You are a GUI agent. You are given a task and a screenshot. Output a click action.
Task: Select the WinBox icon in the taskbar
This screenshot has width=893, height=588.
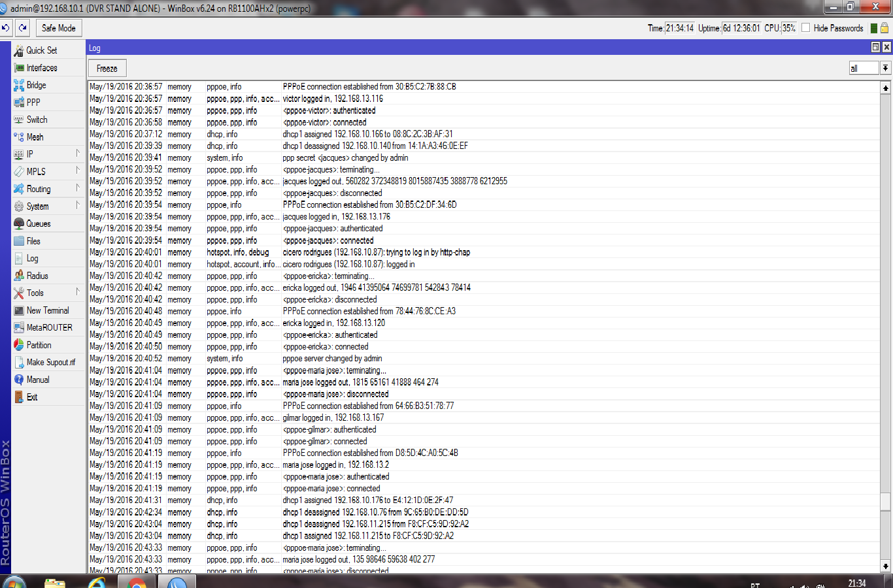pos(177,582)
